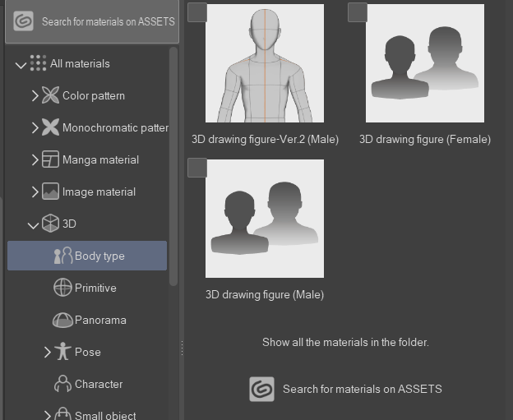Click the ASSETS spiral icon in the top search bar
The height and width of the screenshot is (420, 513).
[x=23, y=21]
